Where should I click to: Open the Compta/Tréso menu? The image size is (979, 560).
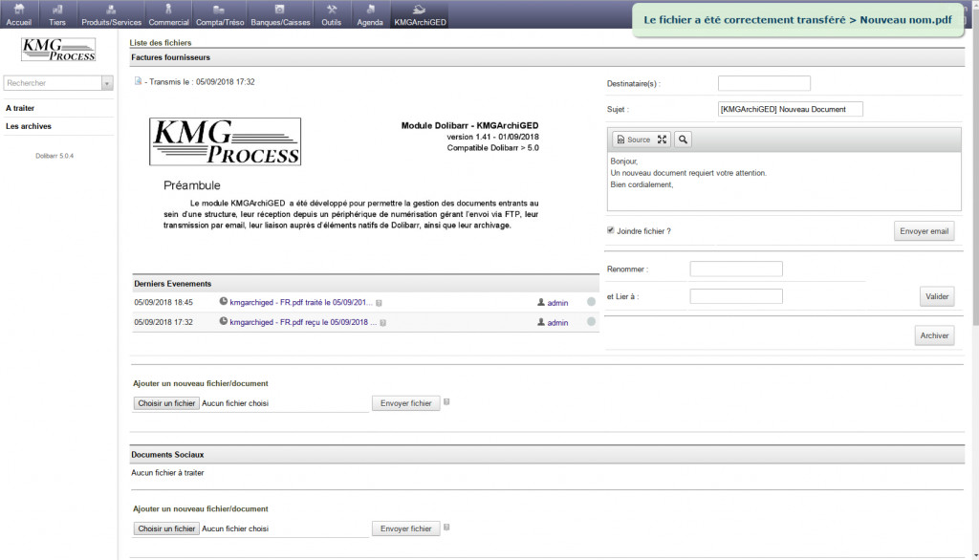point(220,14)
